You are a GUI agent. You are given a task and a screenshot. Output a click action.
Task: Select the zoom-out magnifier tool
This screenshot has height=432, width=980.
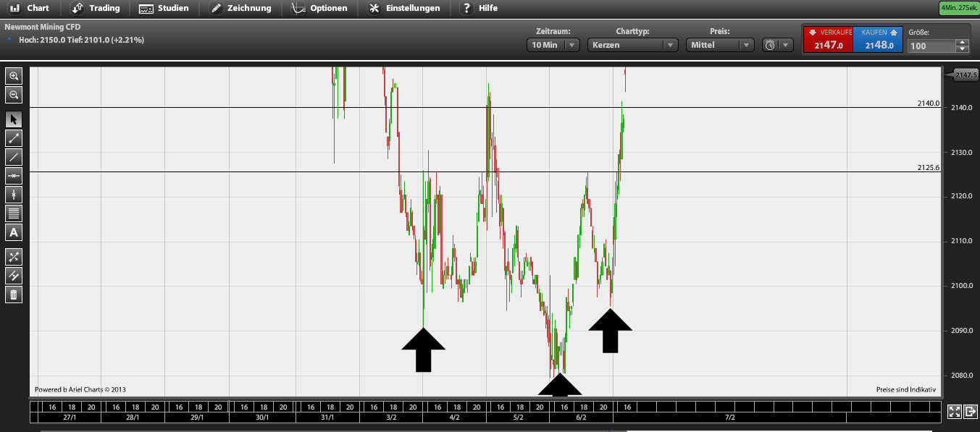click(13, 94)
